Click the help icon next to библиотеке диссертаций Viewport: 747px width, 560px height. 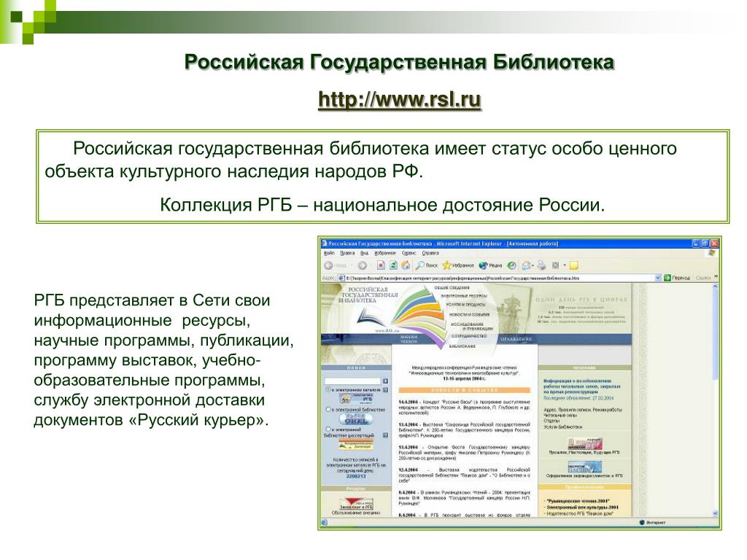coord(385,435)
